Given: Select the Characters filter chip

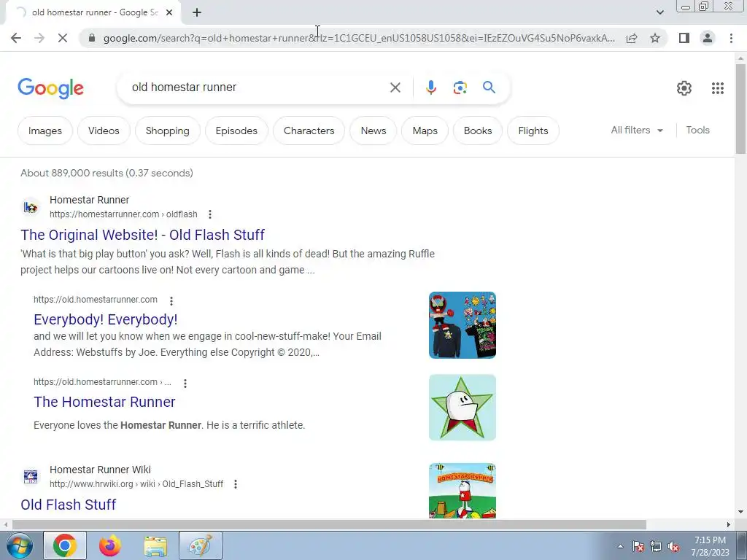Looking at the screenshot, I should (309, 131).
